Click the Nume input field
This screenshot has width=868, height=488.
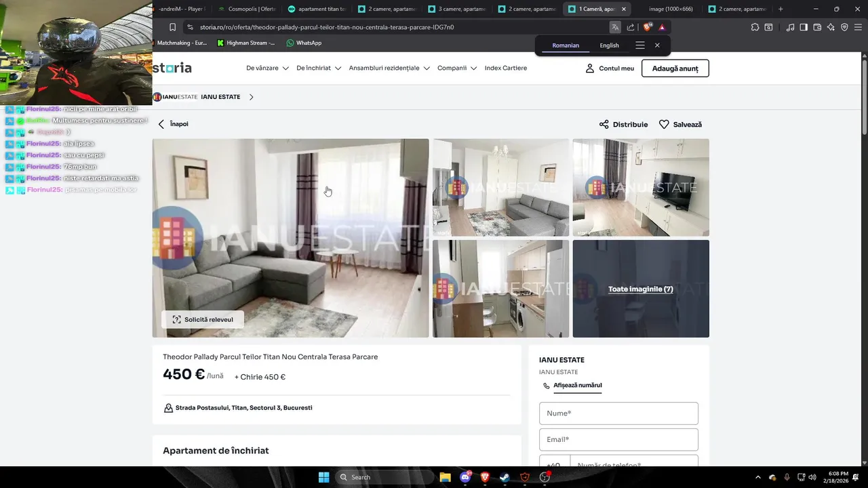click(618, 413)
